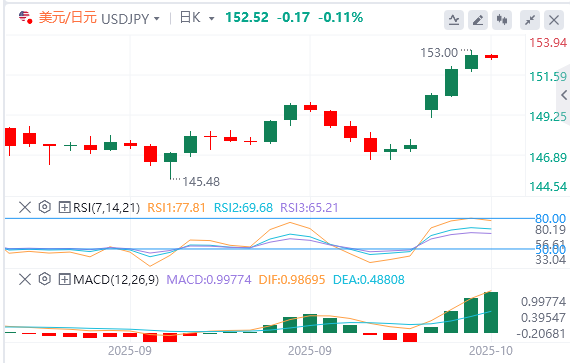Switch the candlestick chart type icon

click(x=502, y=20)
